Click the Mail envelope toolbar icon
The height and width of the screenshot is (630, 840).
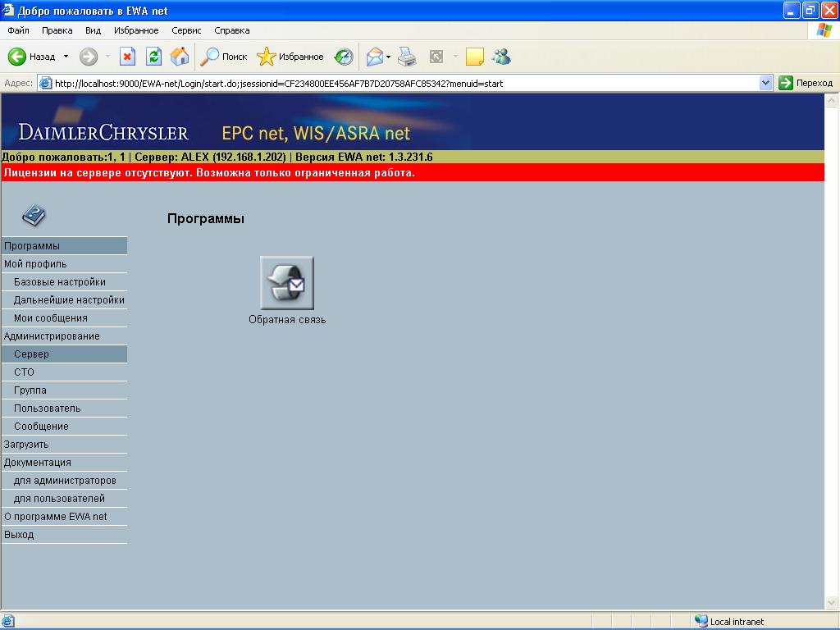pos(375,57)
